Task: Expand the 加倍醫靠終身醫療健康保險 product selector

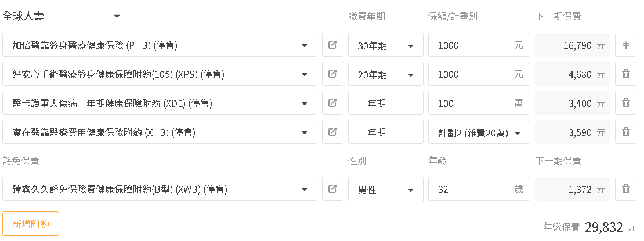Action: [x=160, y=45]
